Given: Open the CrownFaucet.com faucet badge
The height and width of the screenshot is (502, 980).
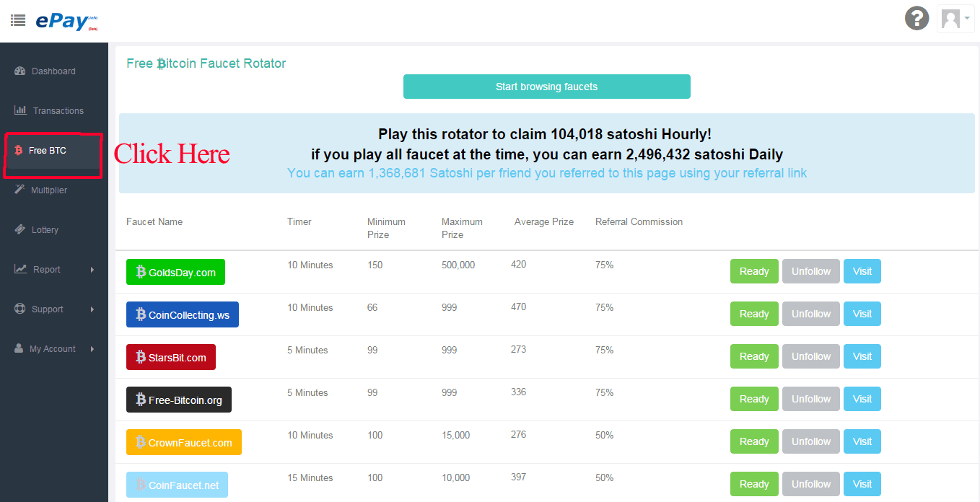Looking at the screenshot, I should [x=184, y=442].
